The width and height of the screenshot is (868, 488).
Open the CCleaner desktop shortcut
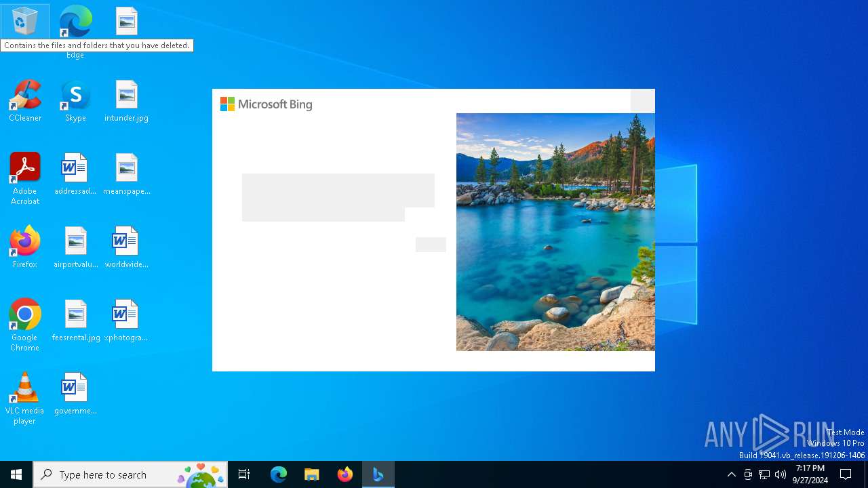(x=25, y=102)
